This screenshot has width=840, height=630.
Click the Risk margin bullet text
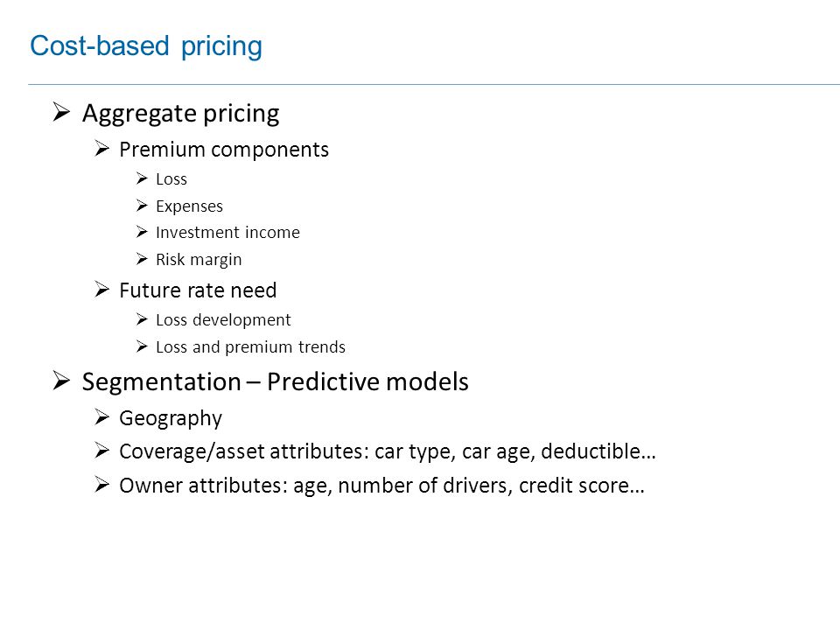[199, 260]
